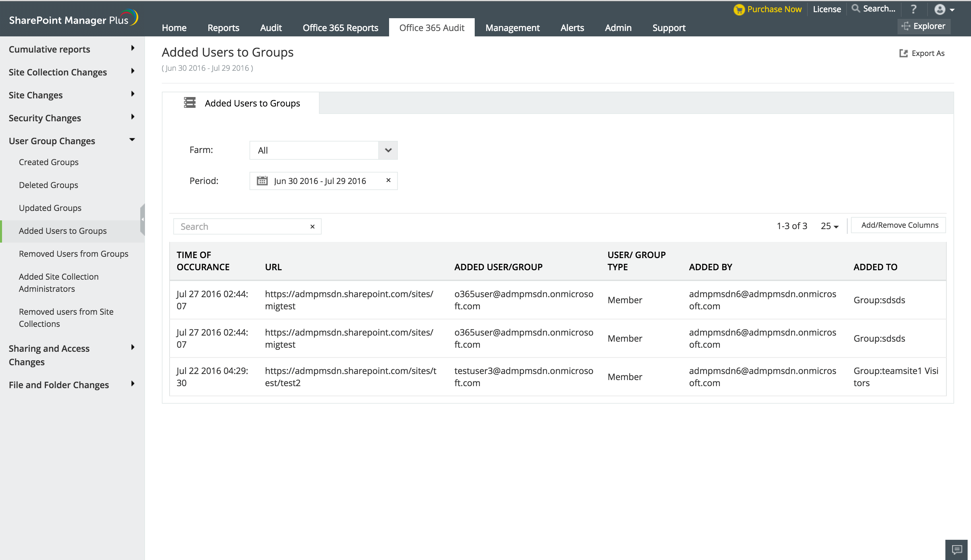Screen dimensions: 971x560
Task: Clear the table search box with X
Action: (x=312, y=226)
